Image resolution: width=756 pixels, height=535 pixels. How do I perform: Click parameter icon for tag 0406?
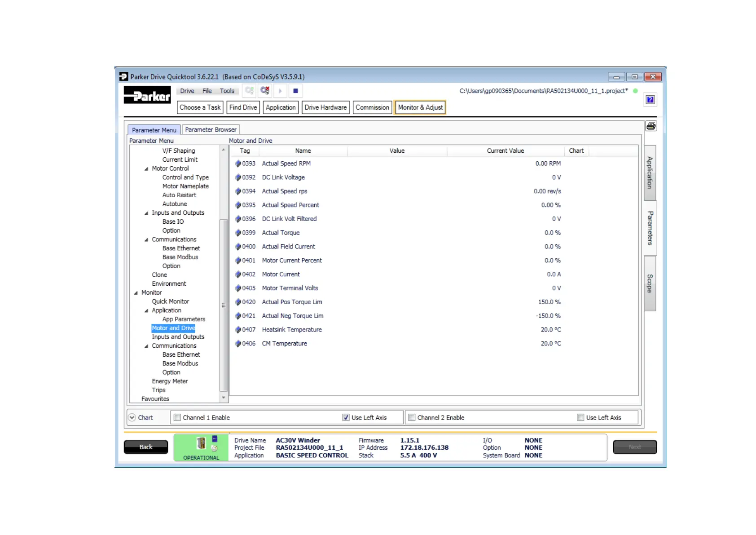point(238,344)
